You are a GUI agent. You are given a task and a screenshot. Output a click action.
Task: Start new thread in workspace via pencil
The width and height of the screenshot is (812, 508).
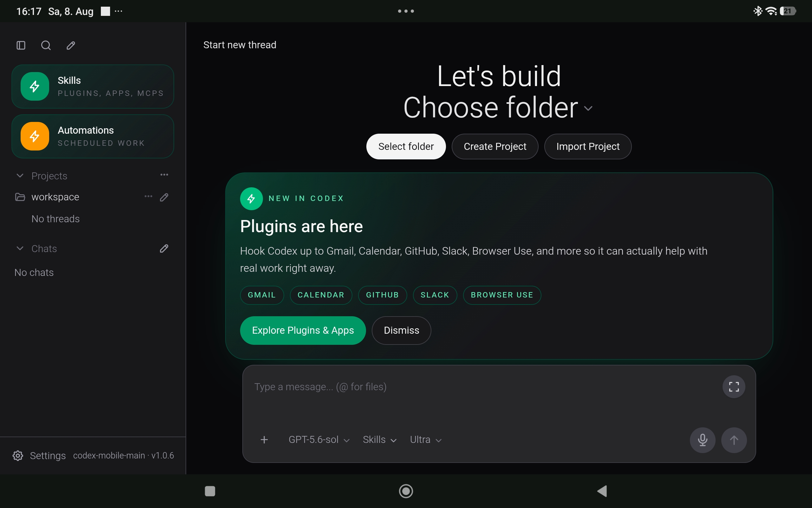(x=164, y=197)
